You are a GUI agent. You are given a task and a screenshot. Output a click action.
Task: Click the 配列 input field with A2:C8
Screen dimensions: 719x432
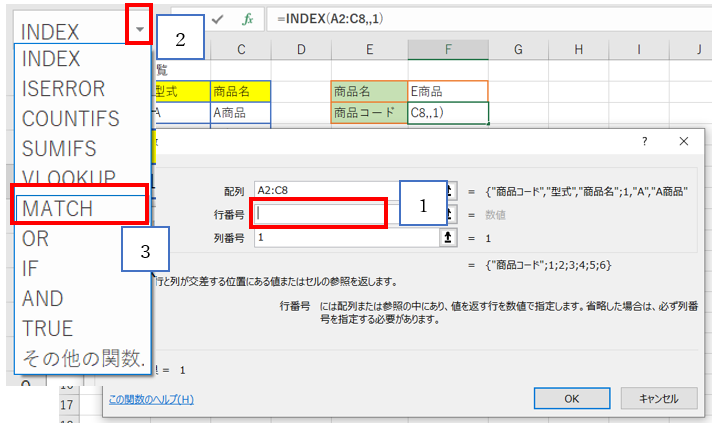pyautogui.click(x=345, y=190)
